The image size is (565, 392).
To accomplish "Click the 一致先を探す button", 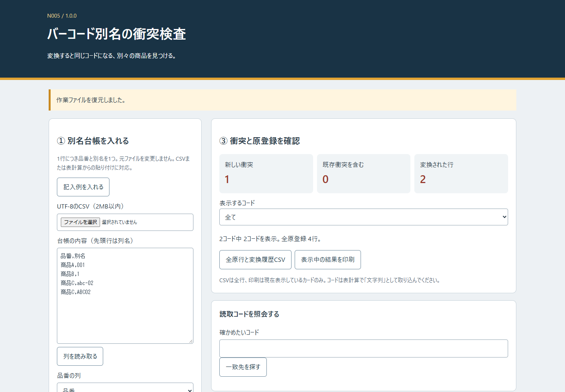I will tap(243, 367).
